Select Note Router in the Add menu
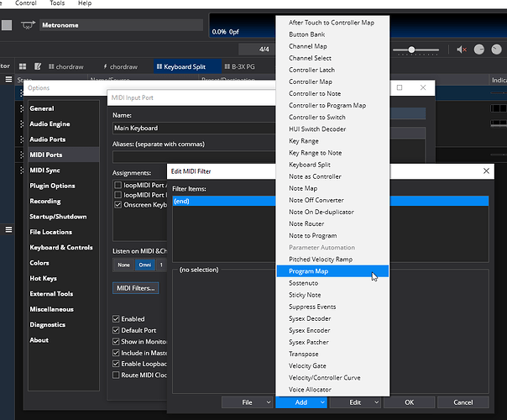Image resolution: width=507 pixels, height=420 pixels. (332, 223)
